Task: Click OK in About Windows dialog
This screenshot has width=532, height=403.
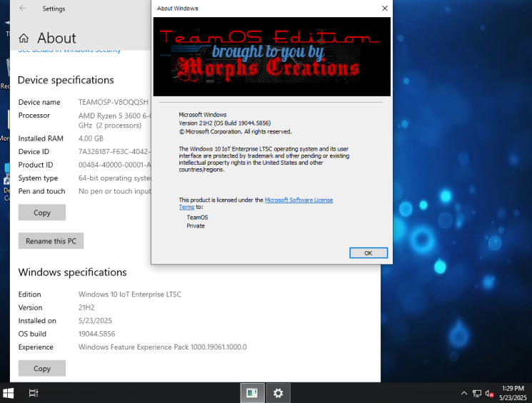Action: pyautogui.click(x=368, y=252)
